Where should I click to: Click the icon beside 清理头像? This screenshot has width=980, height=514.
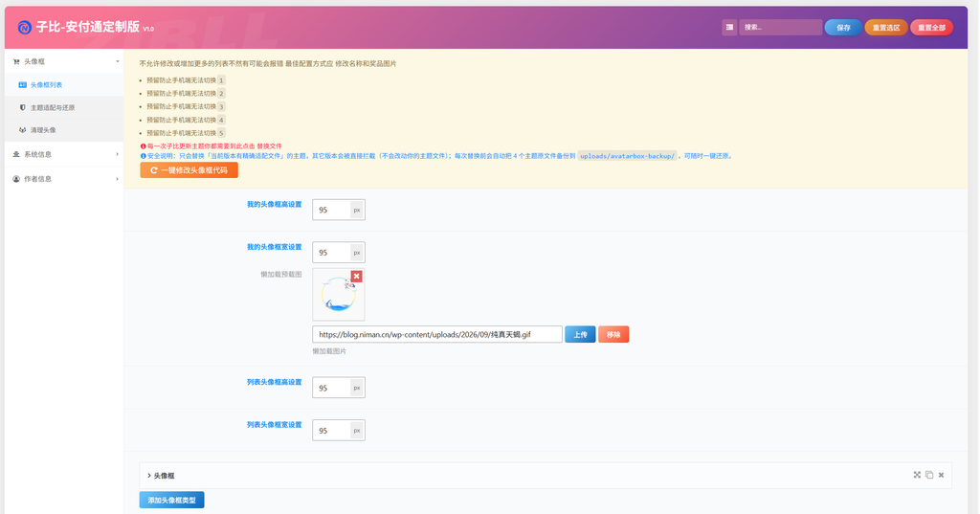point(23,130)
